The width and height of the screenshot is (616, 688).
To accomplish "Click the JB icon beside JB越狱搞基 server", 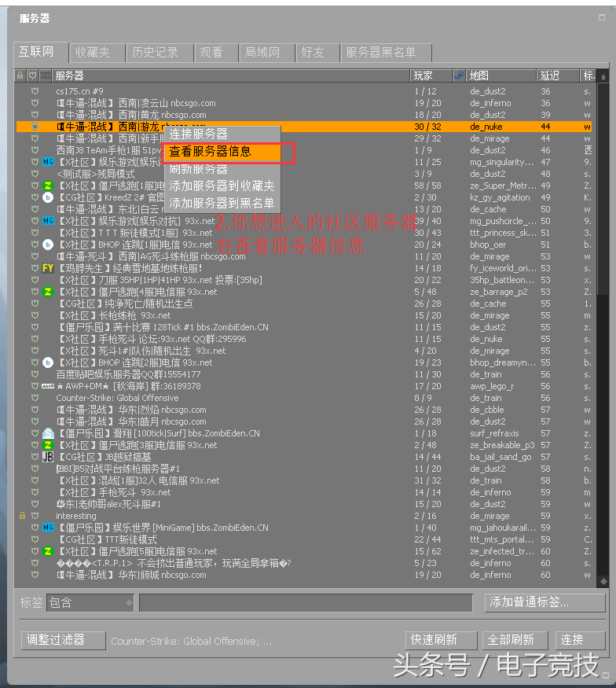I will click(47, 457).
